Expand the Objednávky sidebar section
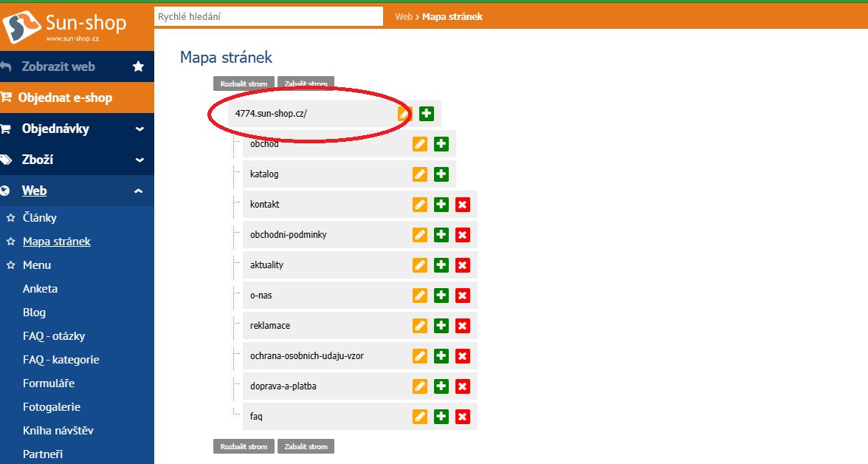This screenshot has height=464, width=868. 139,129
